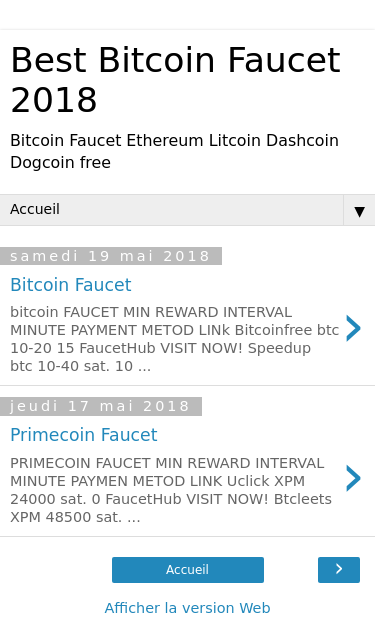Go to next page with blue arrow button
This screenshot has height=627, width=375.
[x=339, y=570]
